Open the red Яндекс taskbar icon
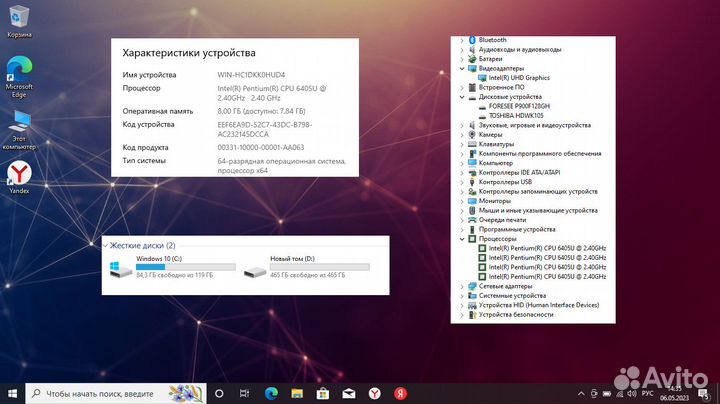Viewport: 720px width, 404px height. (x=400, y=393)
